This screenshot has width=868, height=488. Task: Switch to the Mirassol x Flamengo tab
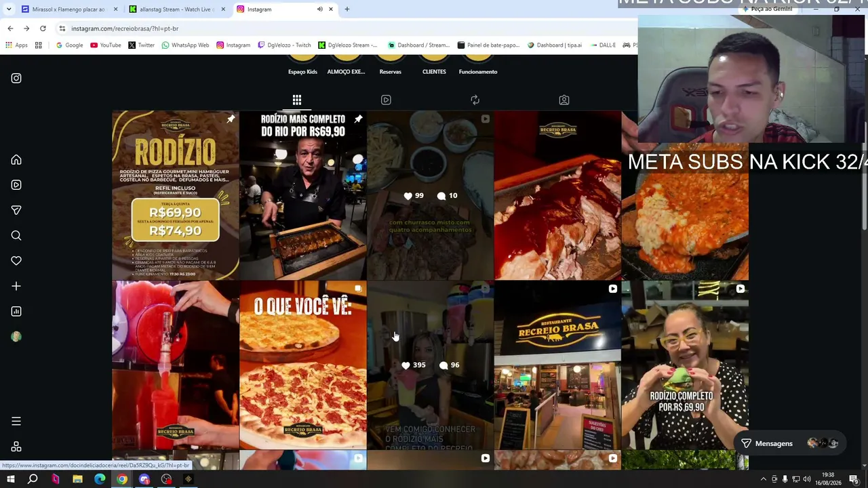point(68,9)
